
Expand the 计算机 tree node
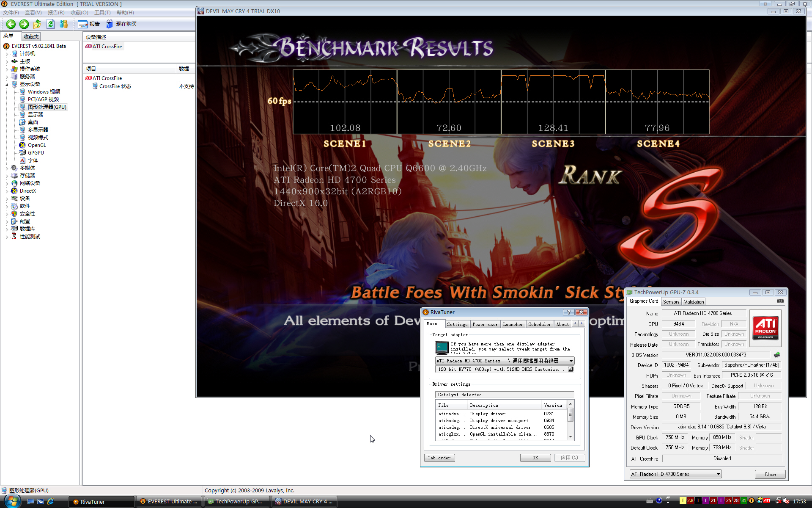(7, 54)
